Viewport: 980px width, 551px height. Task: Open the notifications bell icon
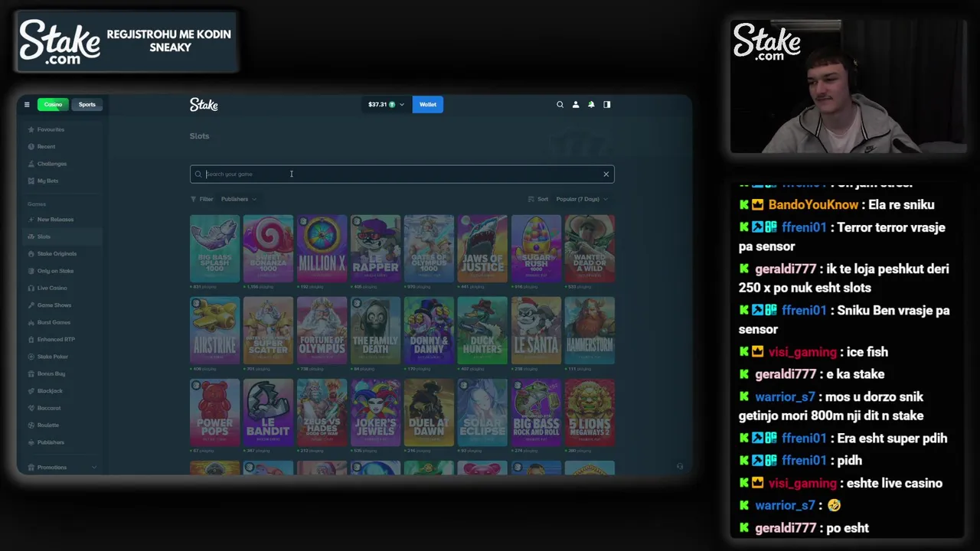[591, 105]
